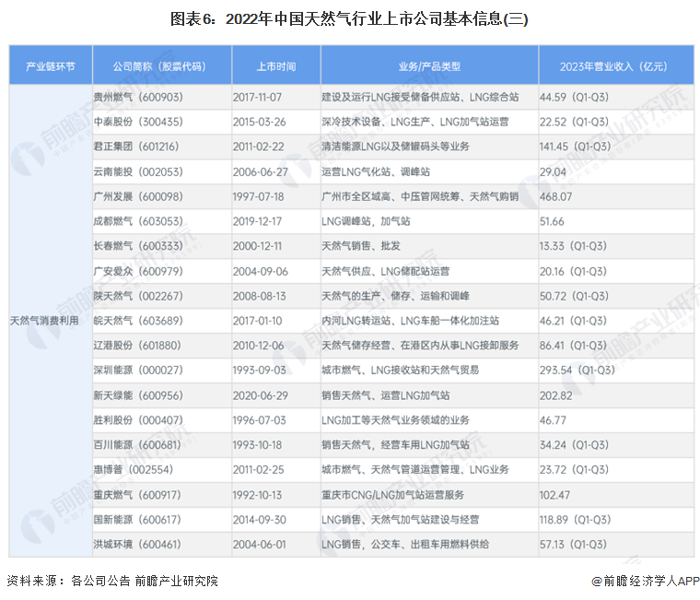
Task: Click company 贵州燃气 (600903)
Action: [x=138, y=97]
